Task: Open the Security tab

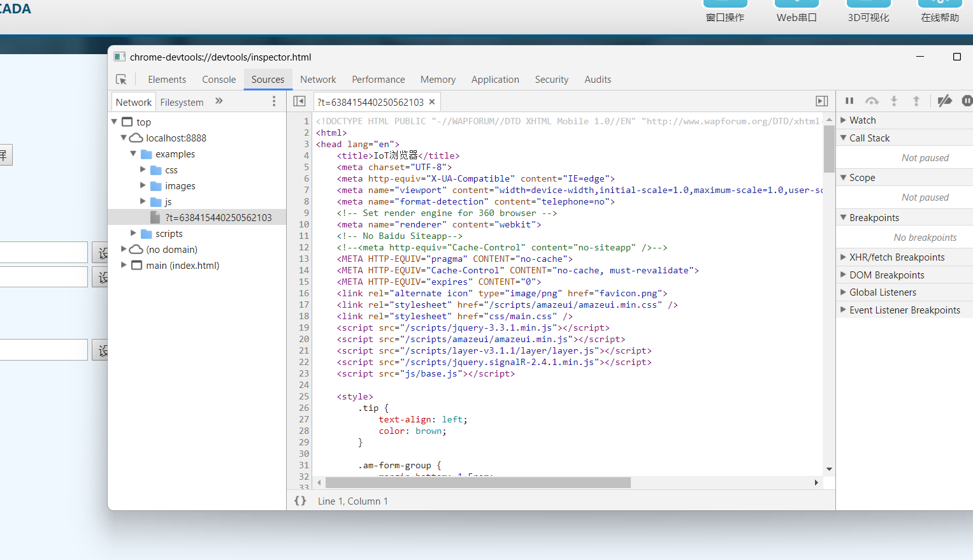Action: point(552,80)
